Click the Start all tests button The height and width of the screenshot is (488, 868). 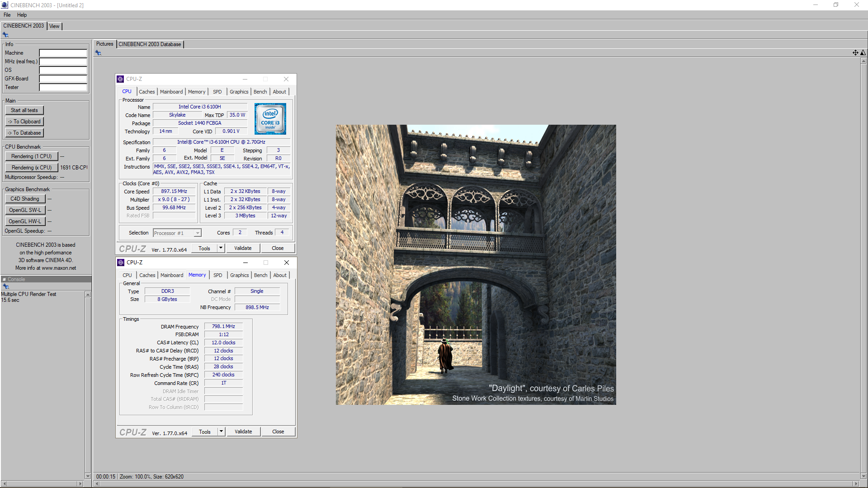pos(24,110)
